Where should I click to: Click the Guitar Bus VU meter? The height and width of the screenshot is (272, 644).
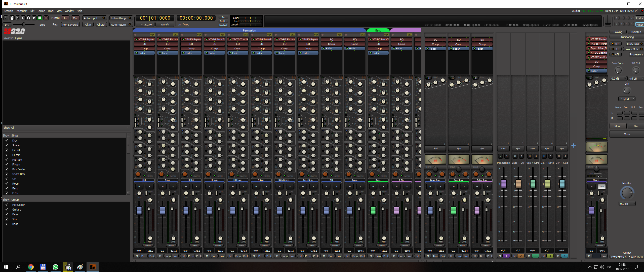pos(482,159)
